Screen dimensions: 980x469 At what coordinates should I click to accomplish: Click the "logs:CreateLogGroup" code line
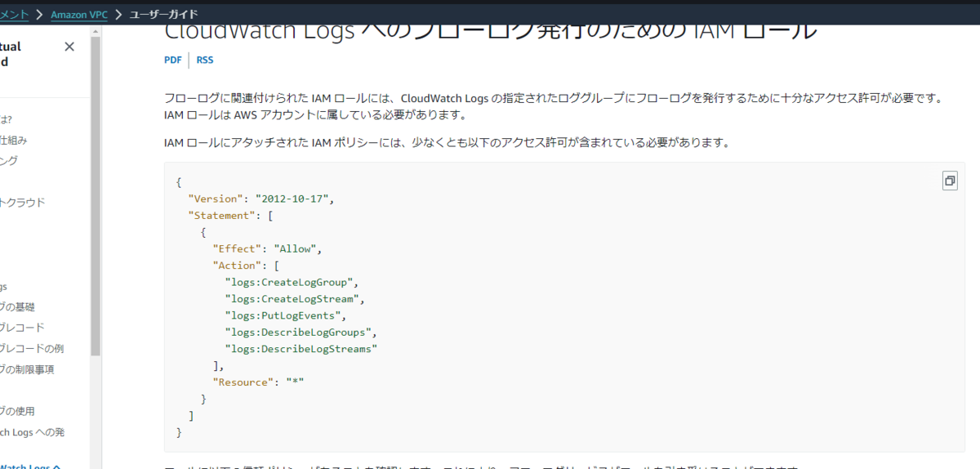(x=292, y=282)
